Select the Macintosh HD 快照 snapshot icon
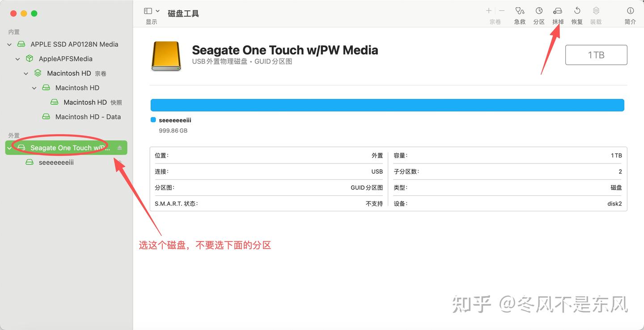The height and width of the screenshot is (330, 644). [x=55, y=102]
